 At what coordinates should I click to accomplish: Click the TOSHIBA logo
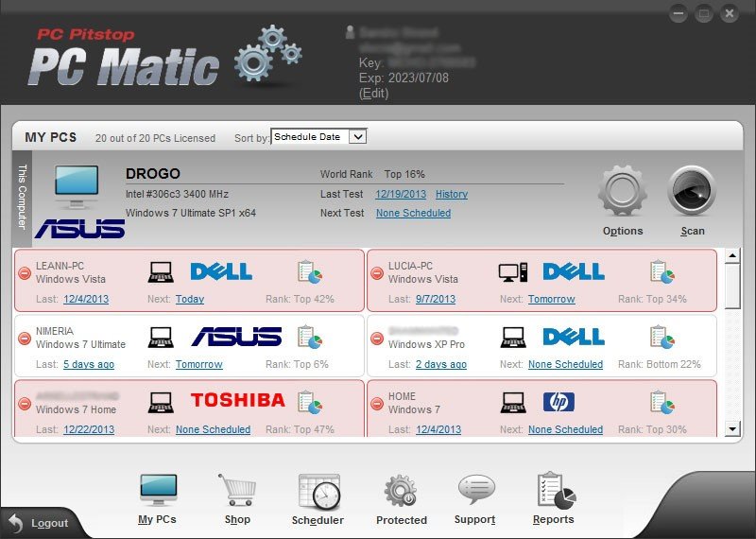(238, 400)
